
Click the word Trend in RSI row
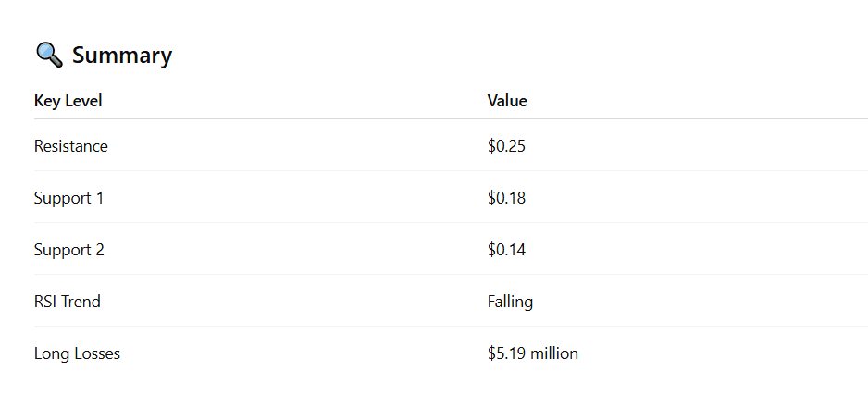(x=81, y=302)
